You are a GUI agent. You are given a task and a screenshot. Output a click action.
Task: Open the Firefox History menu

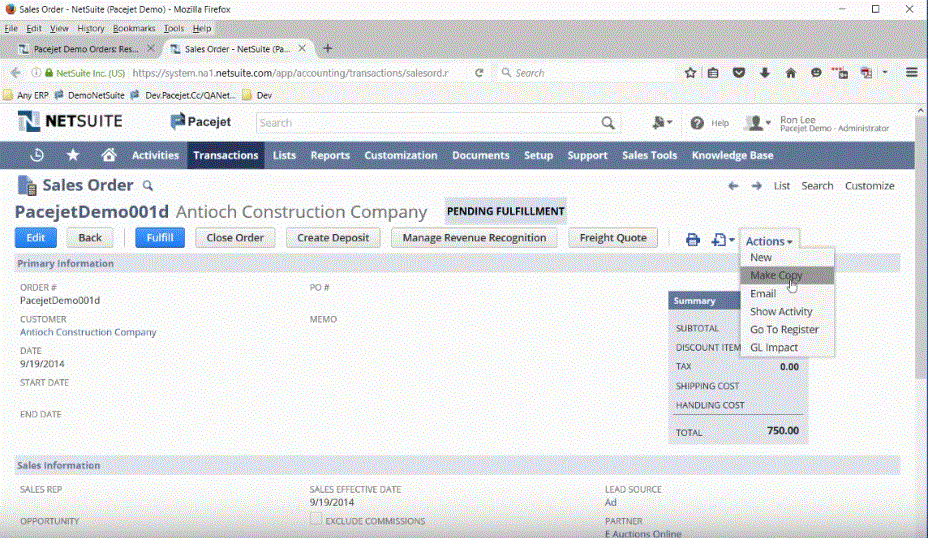coord(91,28)
